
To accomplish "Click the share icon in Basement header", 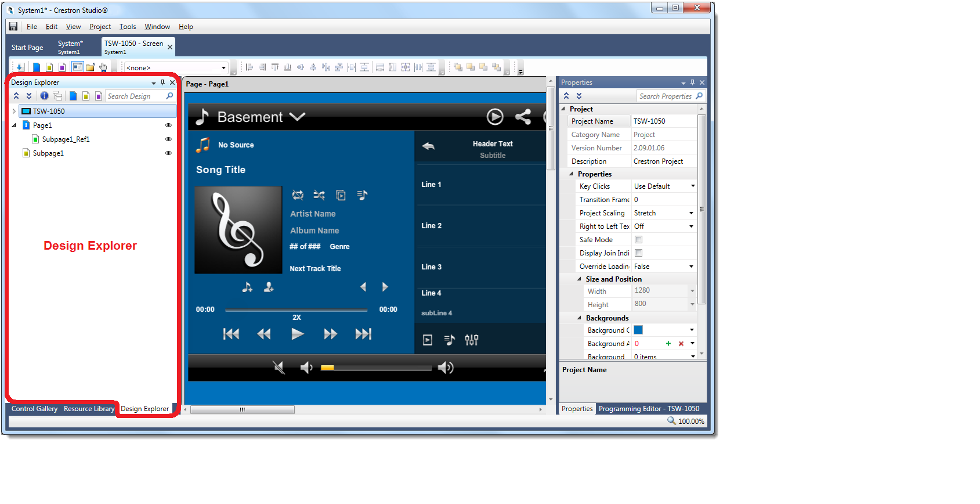I will click(x=523, y=117).
